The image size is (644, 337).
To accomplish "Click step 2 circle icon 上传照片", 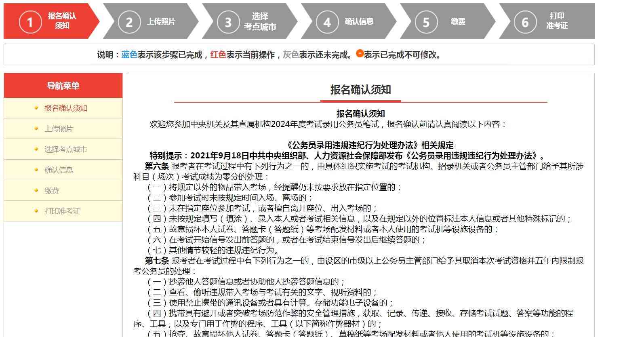I will 129,21.
